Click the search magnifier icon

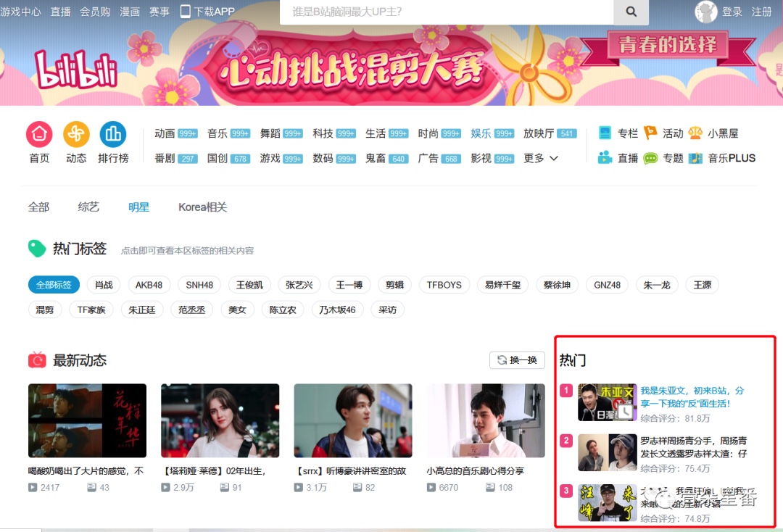tap(631, 12)
